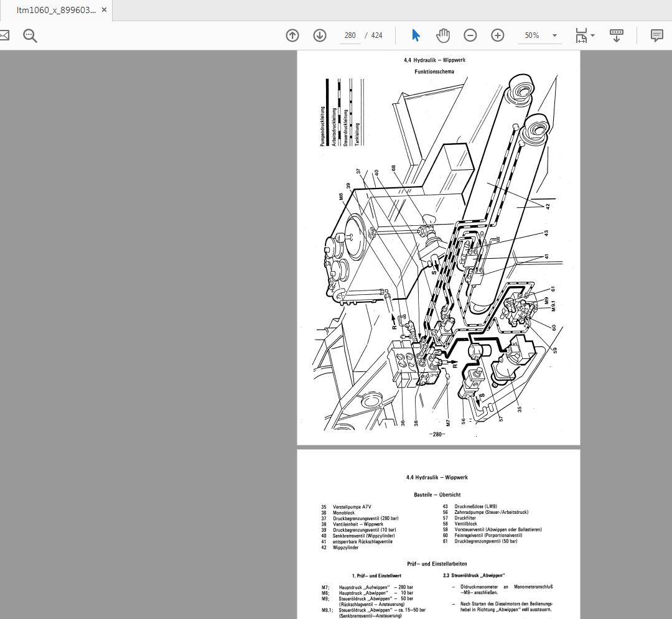Click the 'Verstellpumpe A7V' list entry
This screenshot has width=672, height=619.
tap(352, 507)
